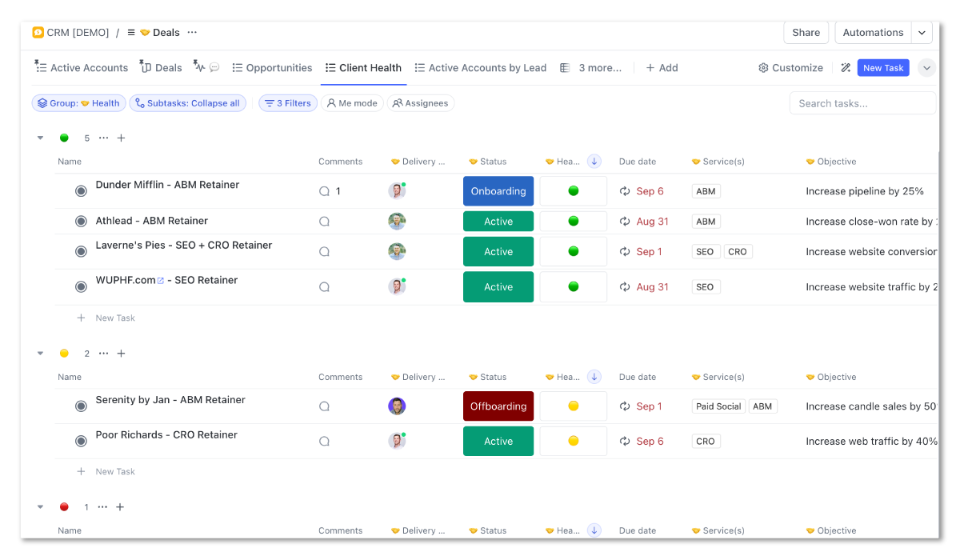Click the plus icon on the green group header
The image size is (960, 560).
(121, 138)
